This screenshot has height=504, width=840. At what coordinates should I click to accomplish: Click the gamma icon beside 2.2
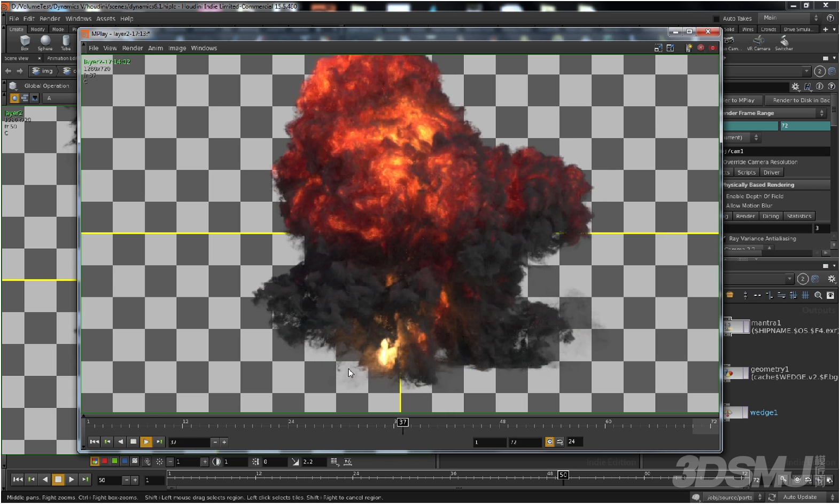295,462
